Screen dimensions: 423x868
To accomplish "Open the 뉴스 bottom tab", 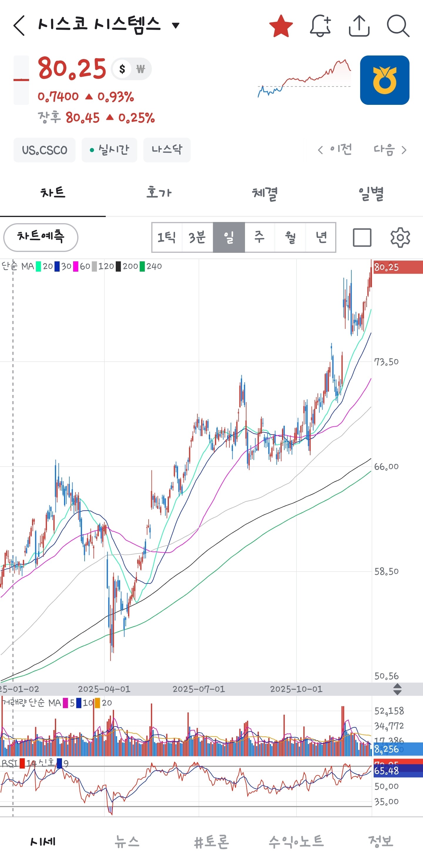I will coord(127,841).
